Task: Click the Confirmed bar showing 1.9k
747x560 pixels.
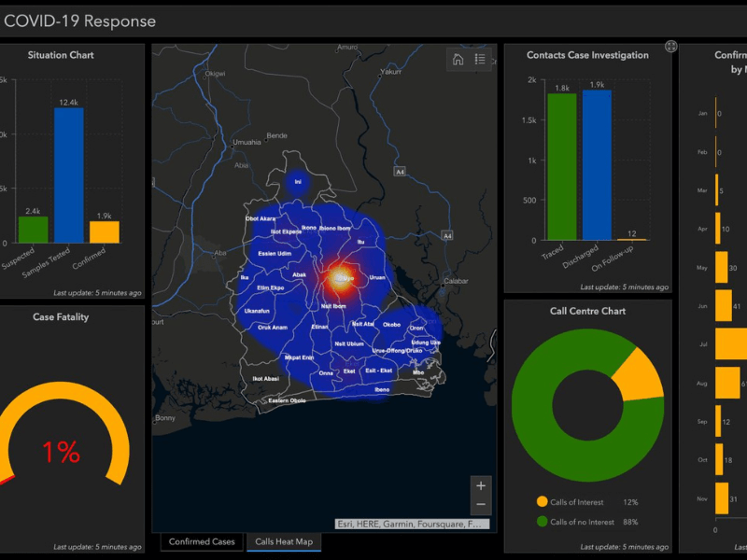Action: [x=103, y=233]
